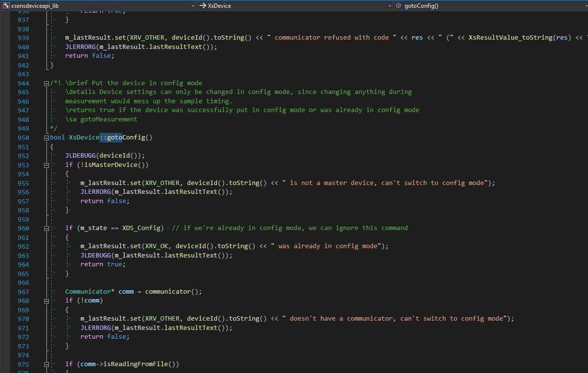Click line number 967 in the gutter
This screenshot has height=373, width=588.
pyautogui.click(x=23, y=292)
